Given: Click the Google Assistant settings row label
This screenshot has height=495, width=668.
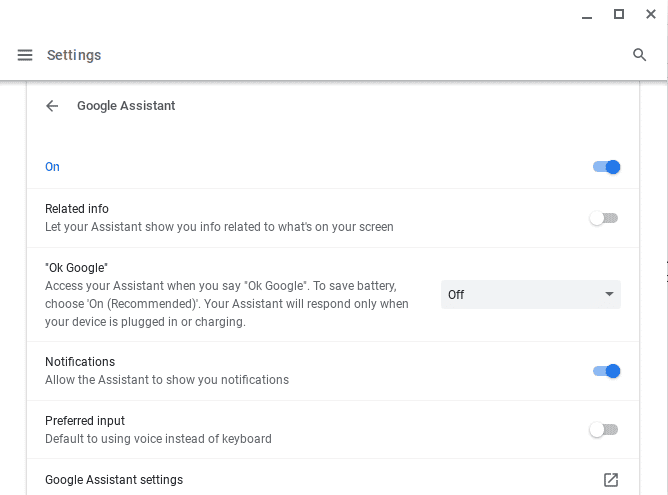Looking at the screenshot, I should tap(114, 480).
